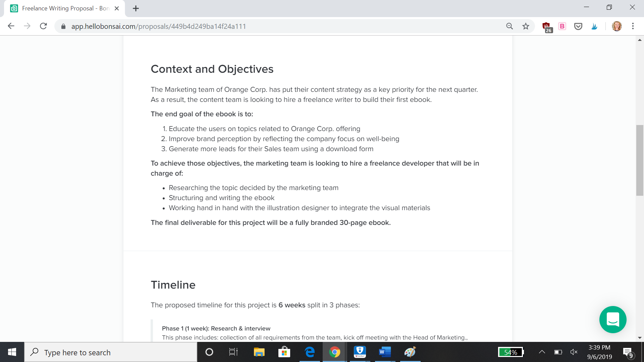Viewport: 644px width, 362px height.
Task: Select the Freelance Writing Proposal tab
Action: point(64,8)
